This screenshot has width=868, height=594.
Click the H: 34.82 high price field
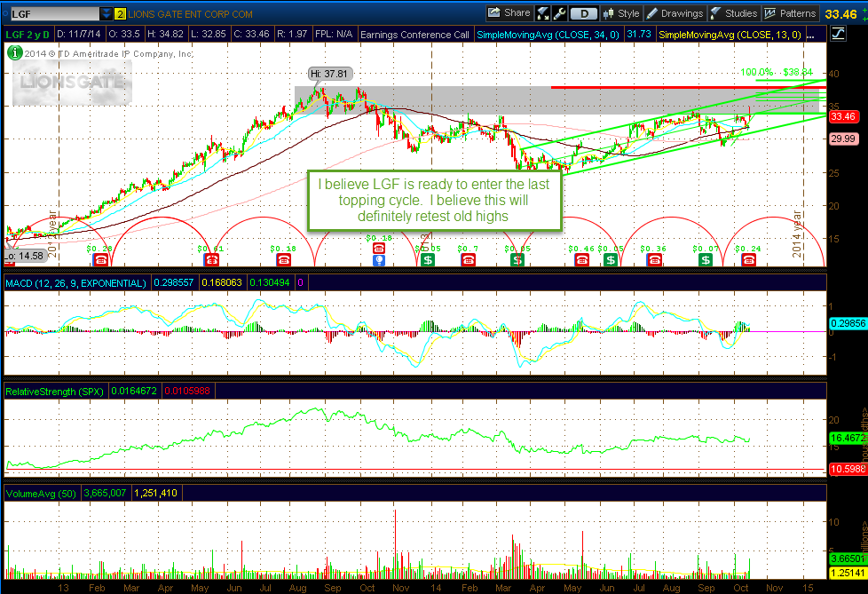pos(165,35)
